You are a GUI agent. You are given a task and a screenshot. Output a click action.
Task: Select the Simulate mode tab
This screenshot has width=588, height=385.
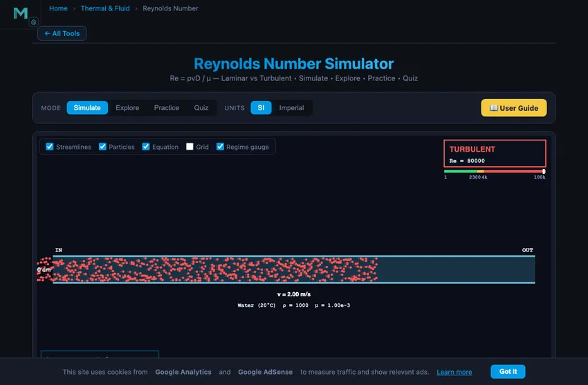point(87,108)
